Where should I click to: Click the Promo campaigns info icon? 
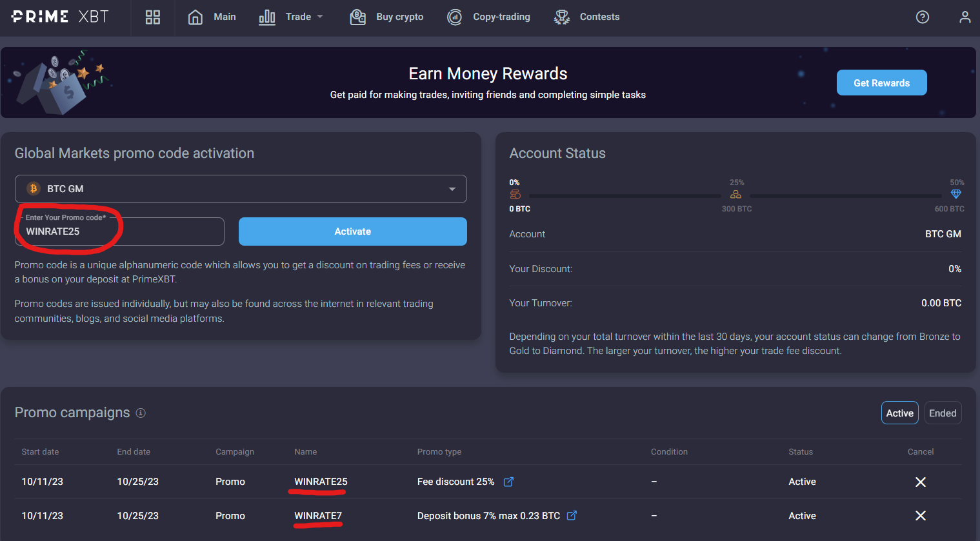pyautogui.click(x=141, y=413)
